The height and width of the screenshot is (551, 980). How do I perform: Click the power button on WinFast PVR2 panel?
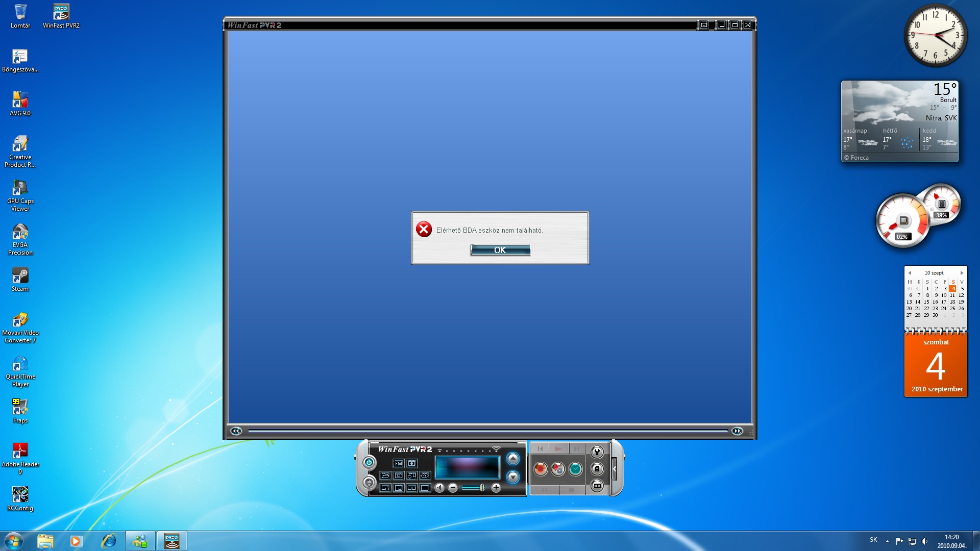pyautogui.click(x=369, y=462)
